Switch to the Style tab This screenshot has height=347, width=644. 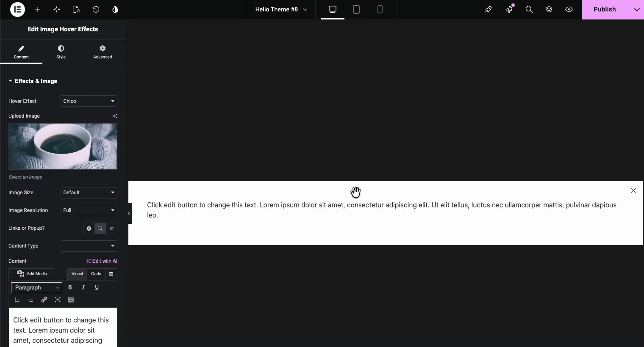(x=61, y=52)
